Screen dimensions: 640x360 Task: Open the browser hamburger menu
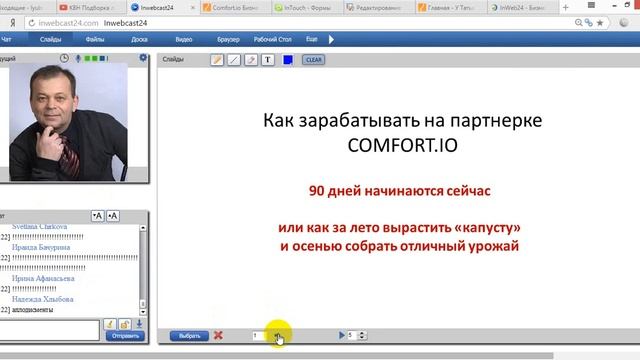click(x=591, y=5)
